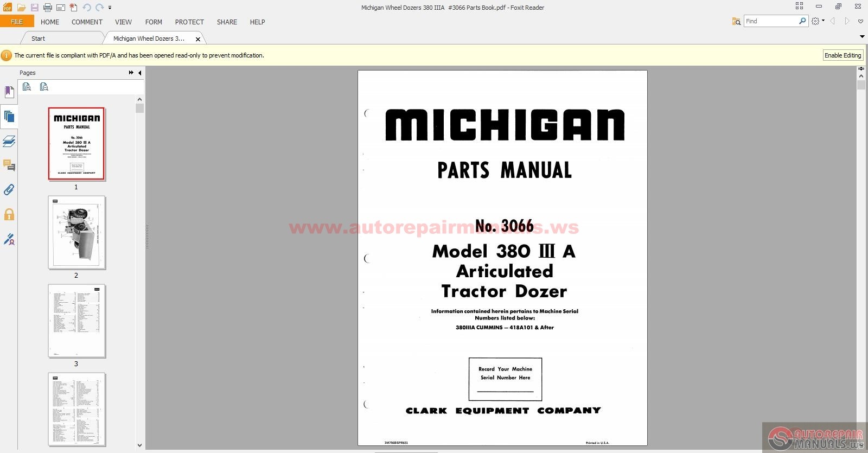Click the 'PARTS MANUAL' heading on the page
This screenshot has width=868, height=453.
(x=505, y=170)
